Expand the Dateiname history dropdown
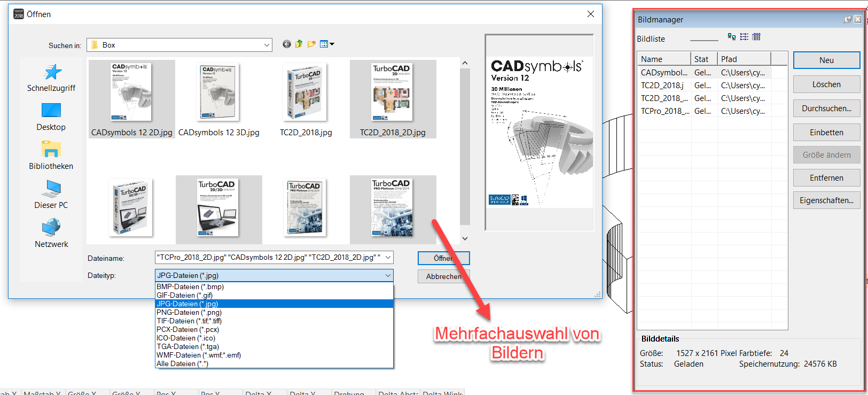This screenshot has width=868, height=395. click(x=388, y=258)
